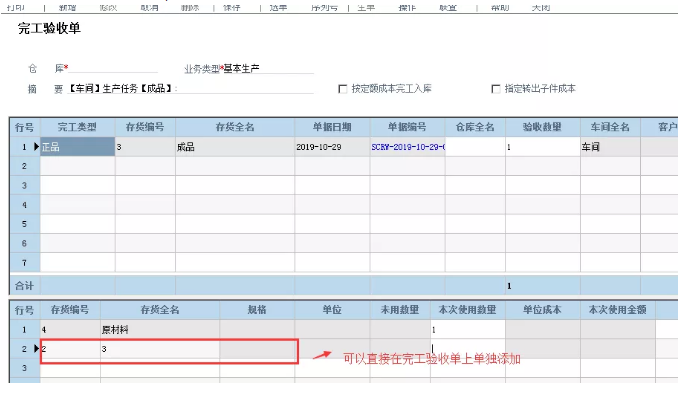Select the 单据编号 column header

(x=408, y=127)
